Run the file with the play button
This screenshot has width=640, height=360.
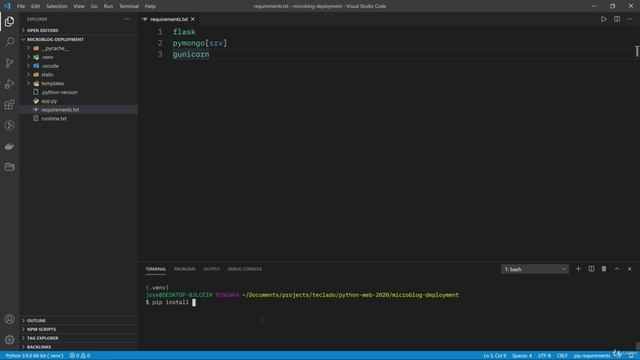click(604, 19)
